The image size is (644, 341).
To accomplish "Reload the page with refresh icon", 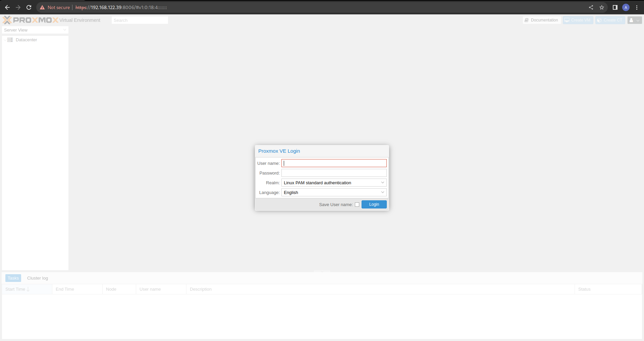I will point(29,7).
